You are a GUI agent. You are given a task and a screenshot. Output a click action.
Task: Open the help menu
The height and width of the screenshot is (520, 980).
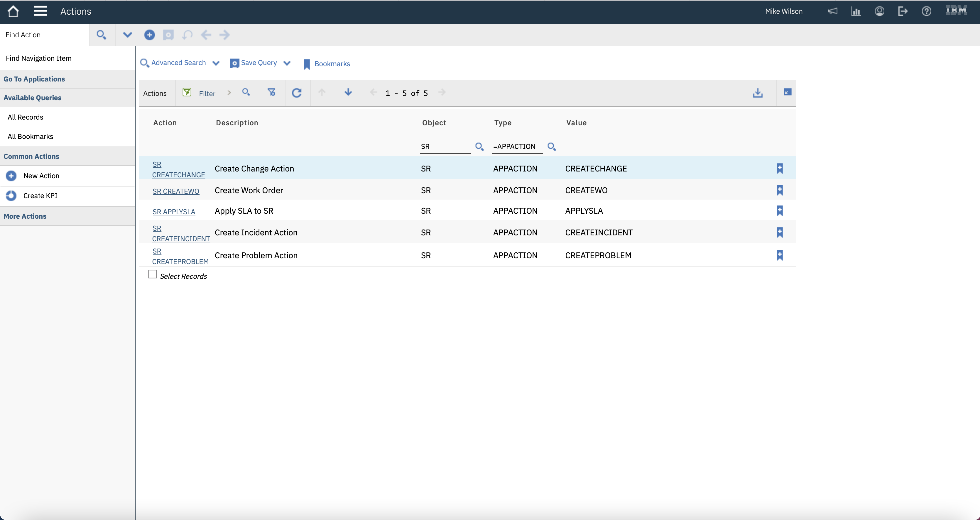pos(926,11)
